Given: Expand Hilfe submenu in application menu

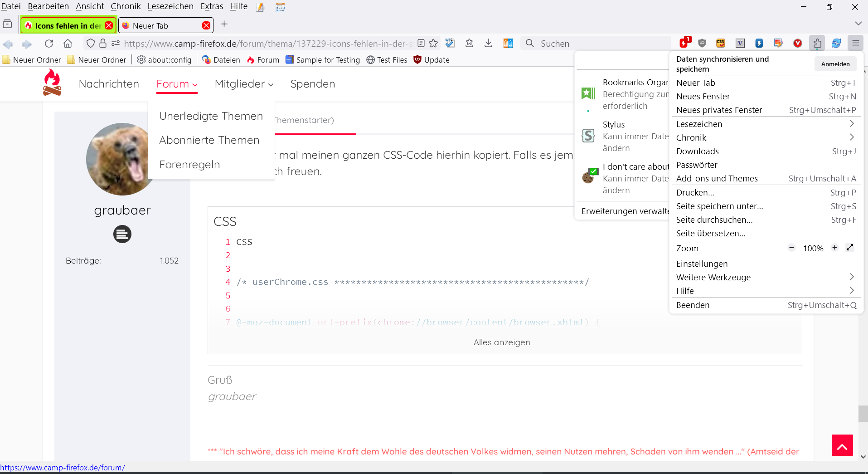Looking at the screenshot, I should coord(766,291).
